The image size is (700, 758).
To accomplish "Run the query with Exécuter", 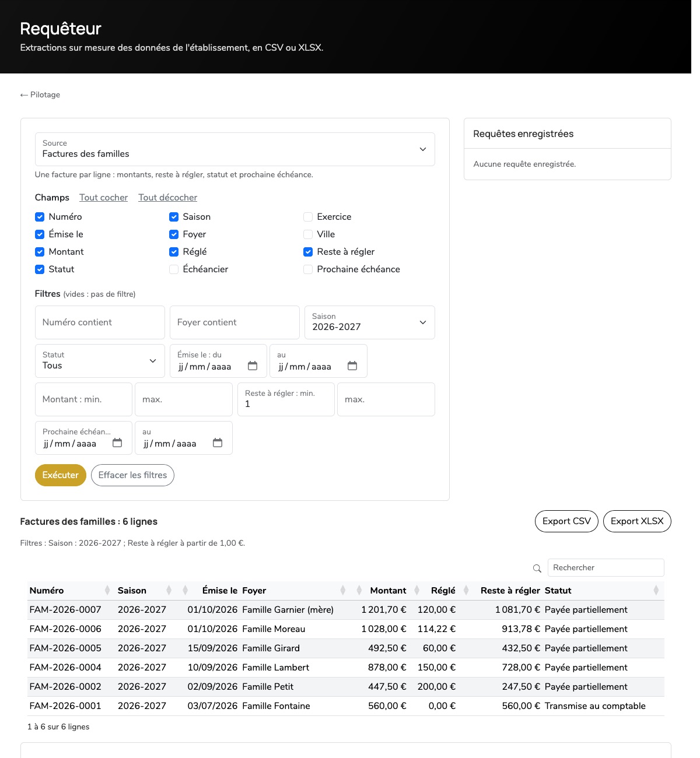I will click(x=61, y=475).
